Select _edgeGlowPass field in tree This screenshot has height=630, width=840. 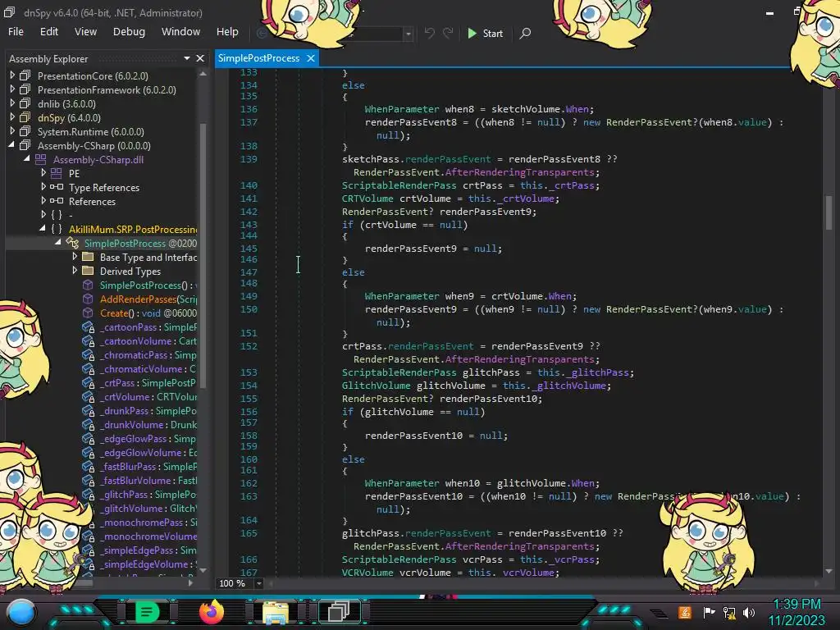coord(148,438)
